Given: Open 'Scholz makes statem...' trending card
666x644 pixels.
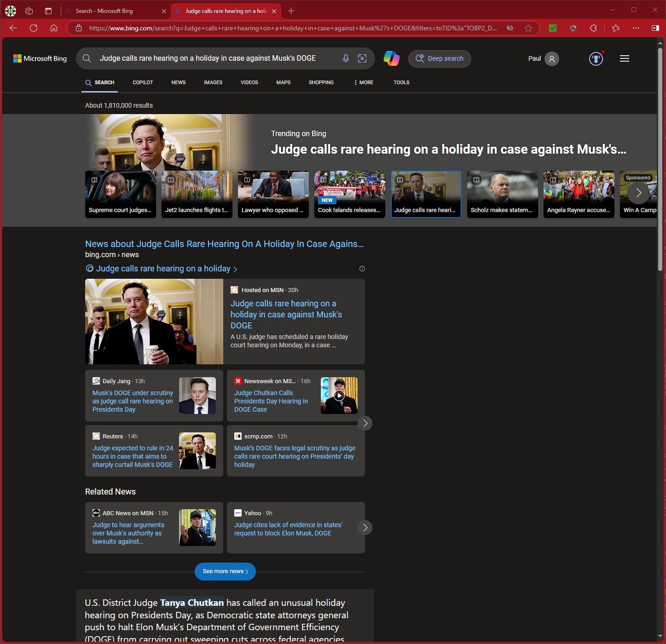Looking at the screenshot, I should [x=503, y=194].
